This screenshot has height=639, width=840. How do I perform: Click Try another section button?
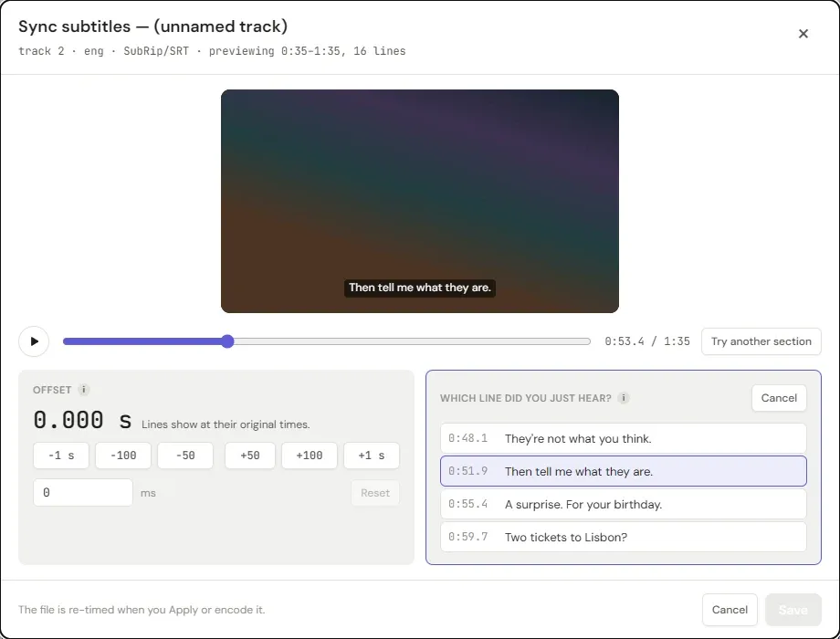(x=761, y=341)
